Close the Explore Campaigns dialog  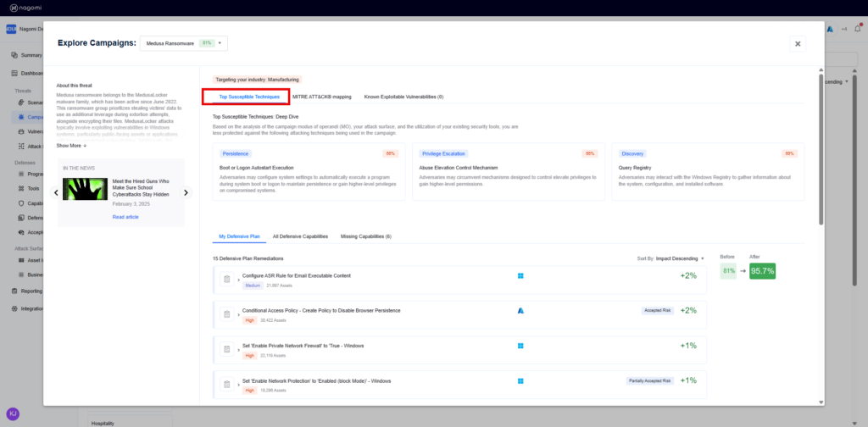point(798,44)
